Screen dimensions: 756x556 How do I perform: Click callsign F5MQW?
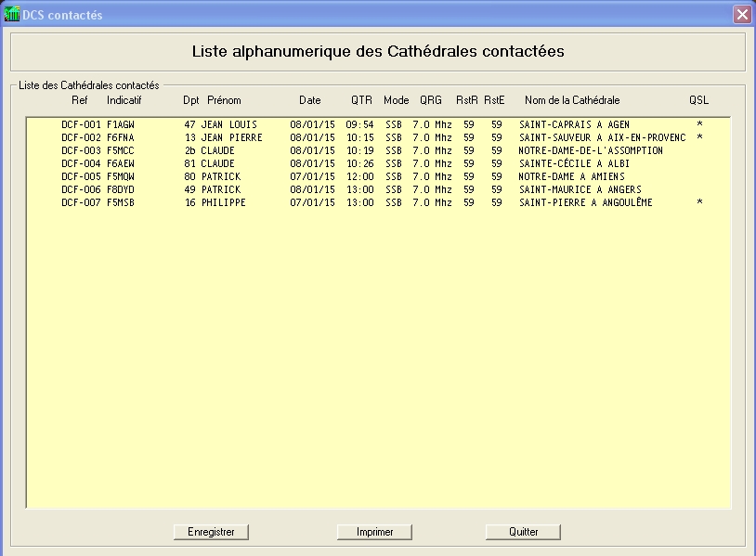(121, 176)
